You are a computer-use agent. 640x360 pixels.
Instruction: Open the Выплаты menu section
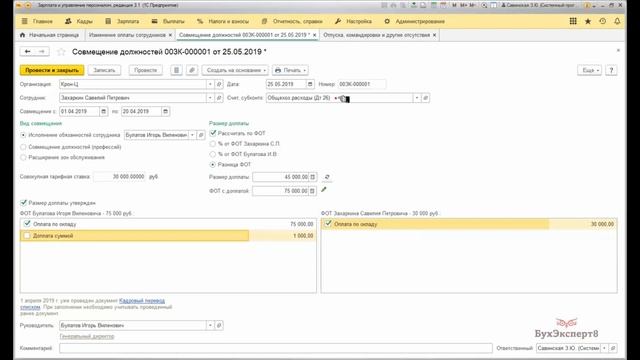(x=168, y=21)
